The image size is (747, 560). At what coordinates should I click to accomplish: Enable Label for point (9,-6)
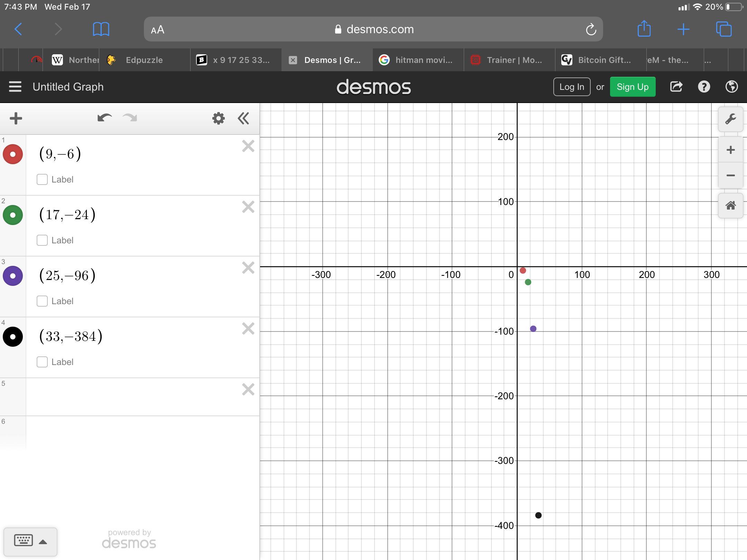coord(42,179)
